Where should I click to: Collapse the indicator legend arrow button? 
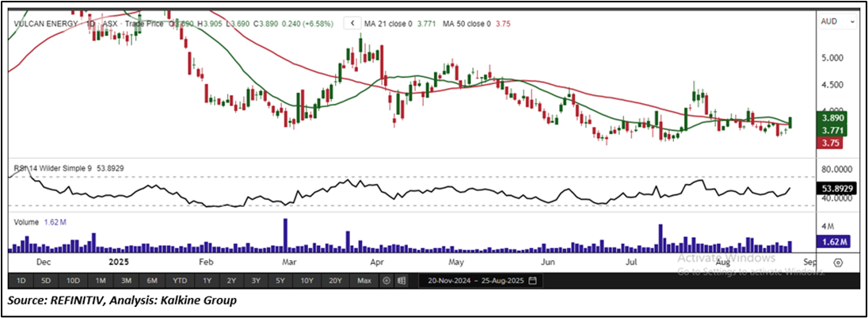tap(352, 23)
